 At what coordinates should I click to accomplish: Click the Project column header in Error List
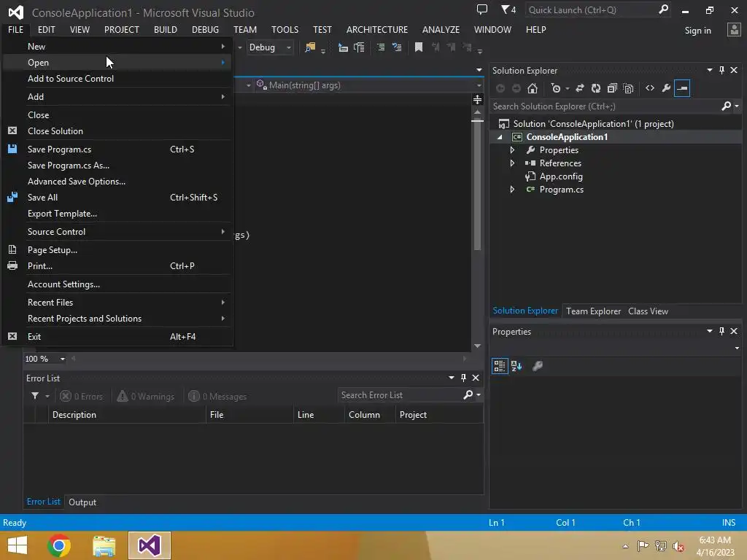coord(438,415)
